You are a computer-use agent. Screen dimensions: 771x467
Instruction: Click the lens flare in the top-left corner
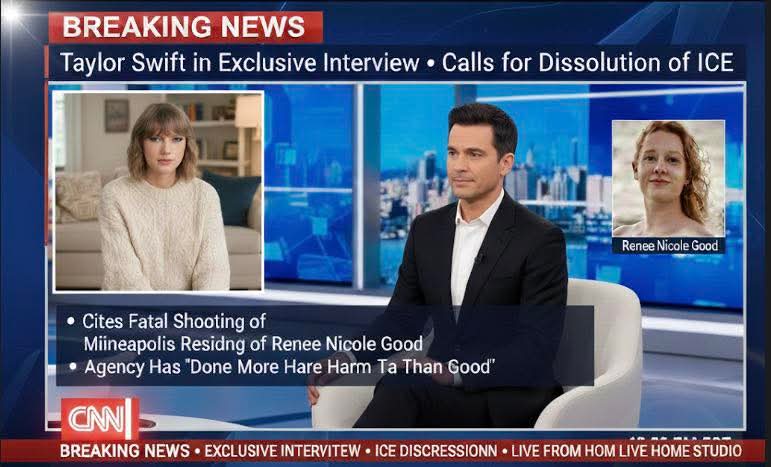[x=12, y=12]
